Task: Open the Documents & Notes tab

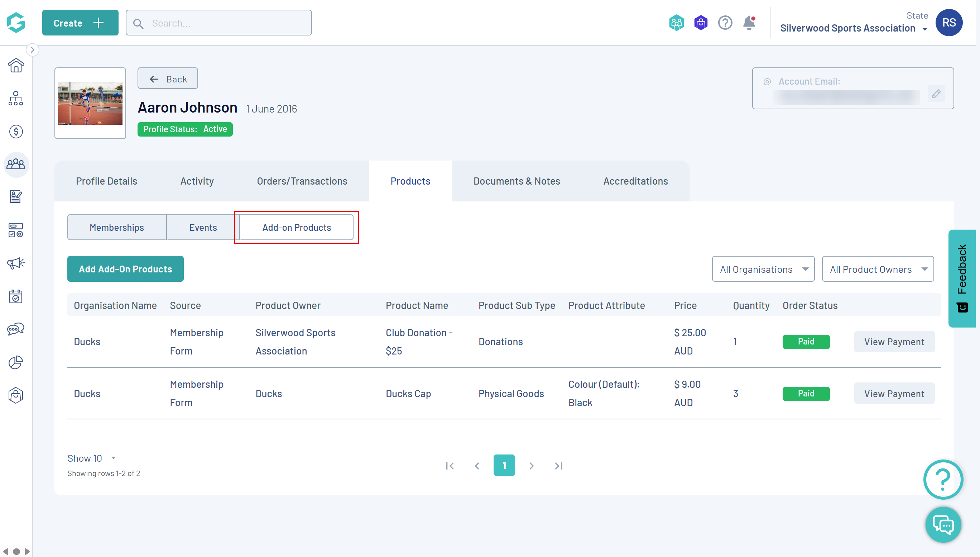Action: tap(517, 181)
